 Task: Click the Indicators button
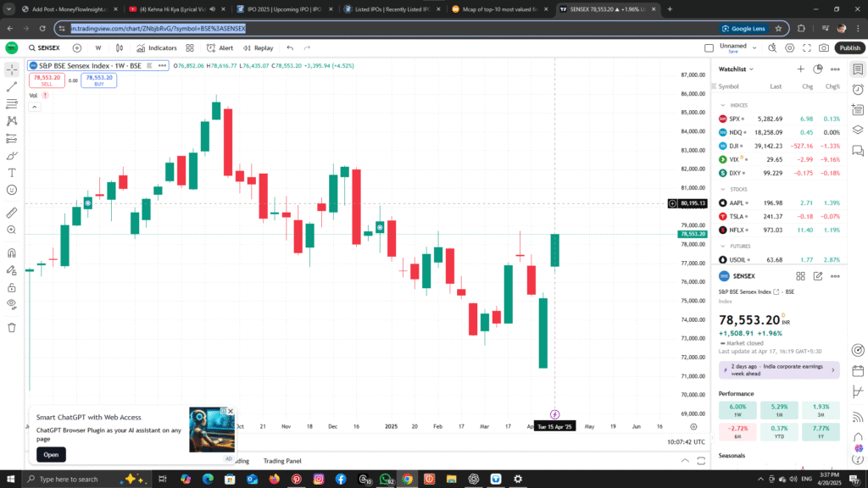pyautogui.click(x=157, y=48)
